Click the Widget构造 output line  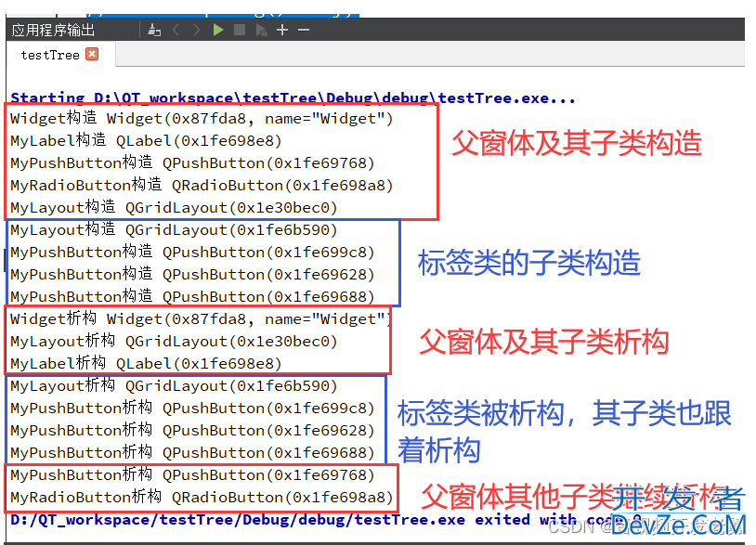[x=202, y=118]
